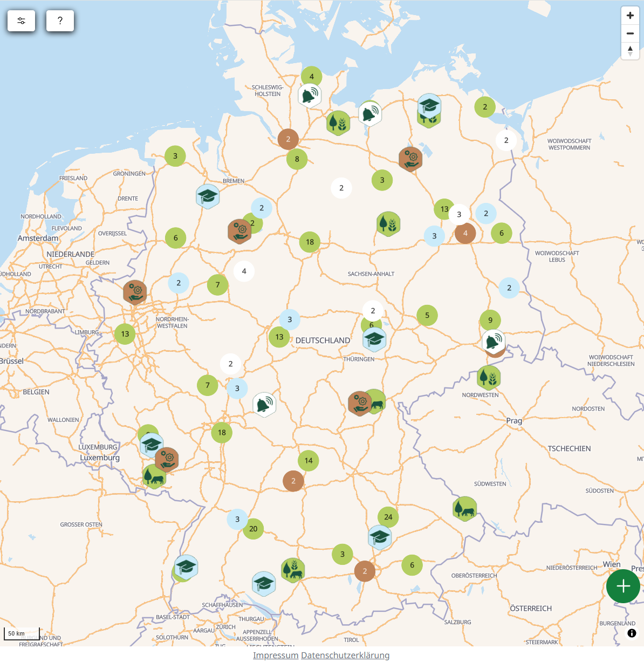
Task: Select graduation cap marker near Bremen
Action: point(208,196)
